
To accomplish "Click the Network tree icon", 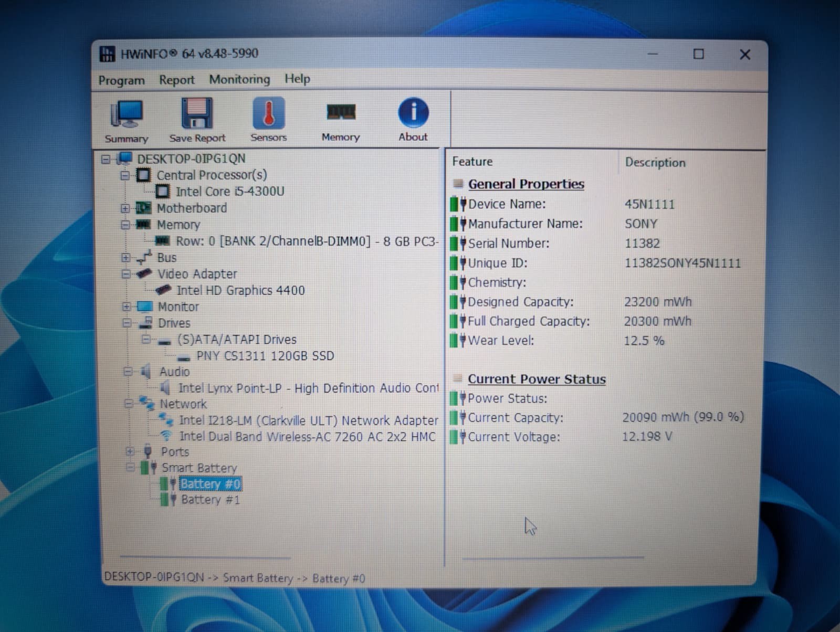I will click(x=146, y=404).
